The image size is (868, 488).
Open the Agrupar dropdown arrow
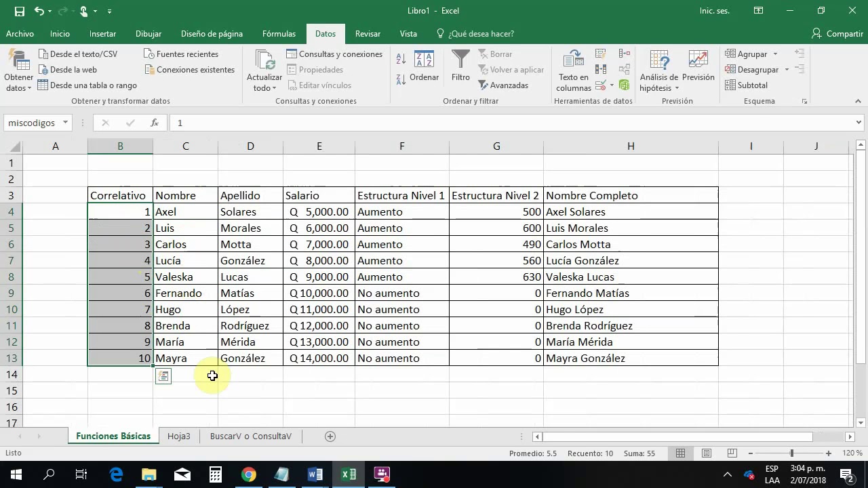775,54
